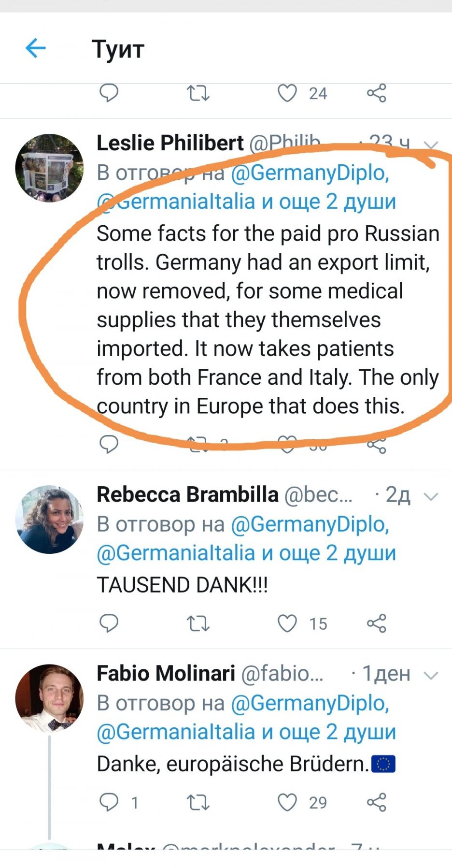Viewport: 452px width, 868px height.
Task: View Leslie Philibert's profile picture
Action: pos(49,168)
